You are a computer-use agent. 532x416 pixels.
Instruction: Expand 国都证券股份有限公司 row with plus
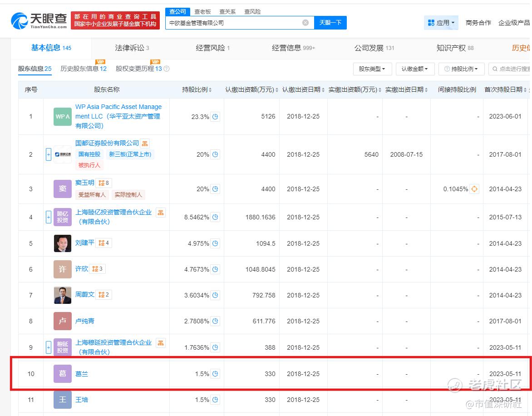pyautogui.click(x=49, y=154)
